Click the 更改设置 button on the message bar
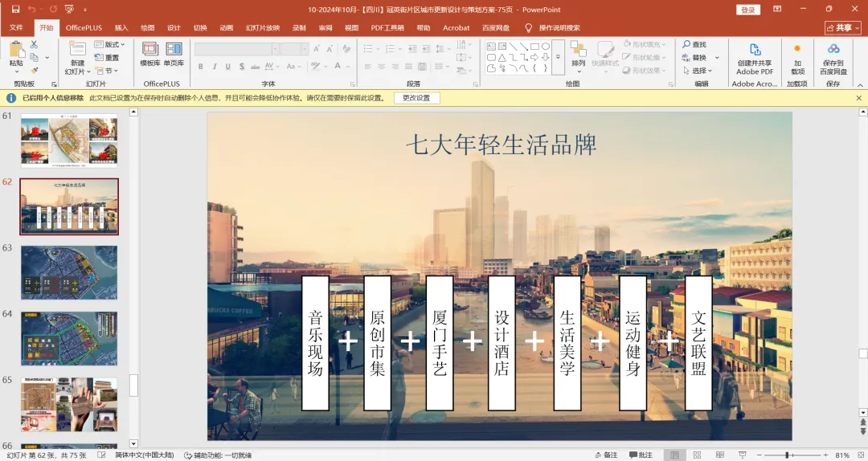 click(x=416, y=98)
